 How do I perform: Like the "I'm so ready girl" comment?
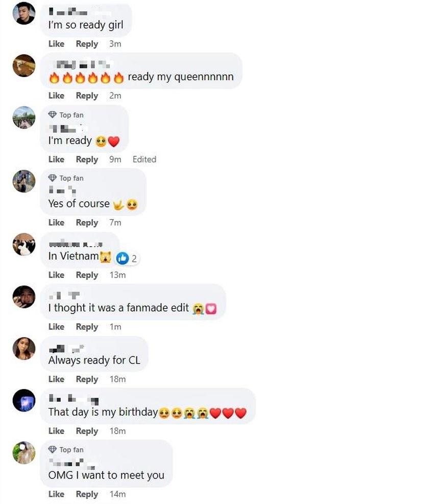pos(56,44)
